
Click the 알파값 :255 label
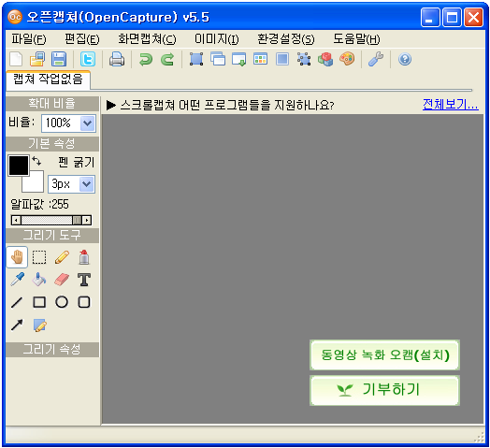pyautogui.click(x=39, y=205)
